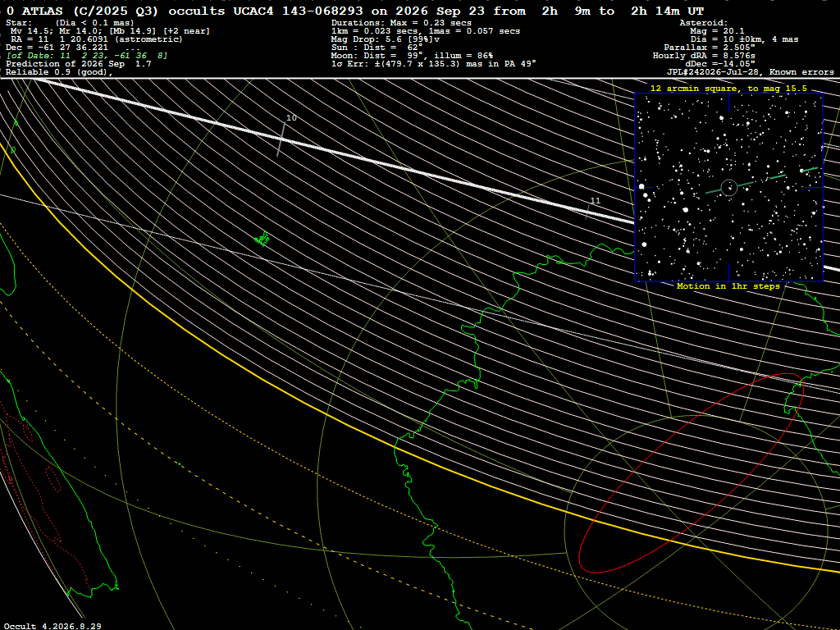Click the red error ellipse outline
The image size is (840, 630).
691,473
